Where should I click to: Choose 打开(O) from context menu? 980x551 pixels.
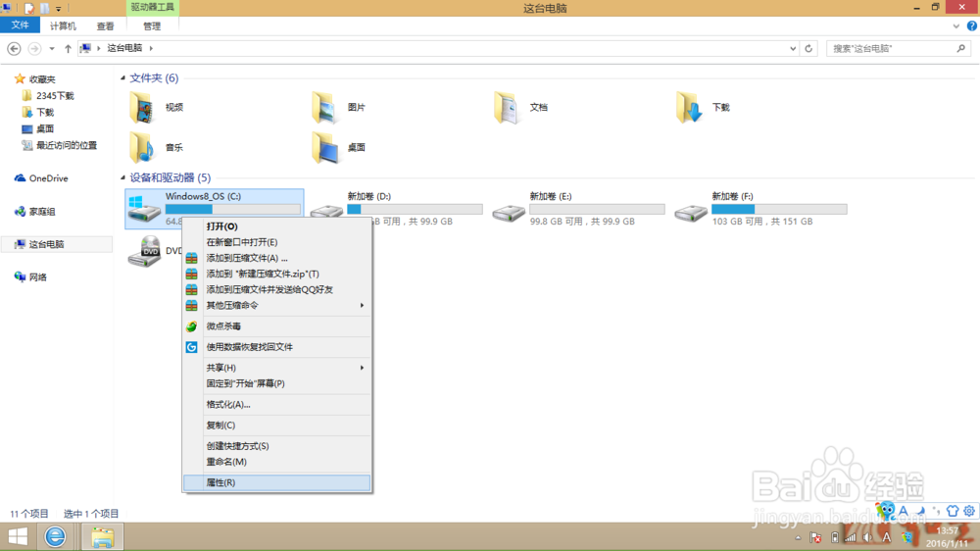[277, 226]
